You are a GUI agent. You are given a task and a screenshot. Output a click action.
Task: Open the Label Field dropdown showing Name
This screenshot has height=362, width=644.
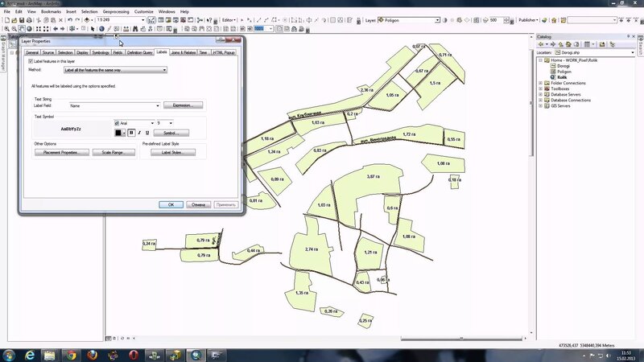click(114, 106)
